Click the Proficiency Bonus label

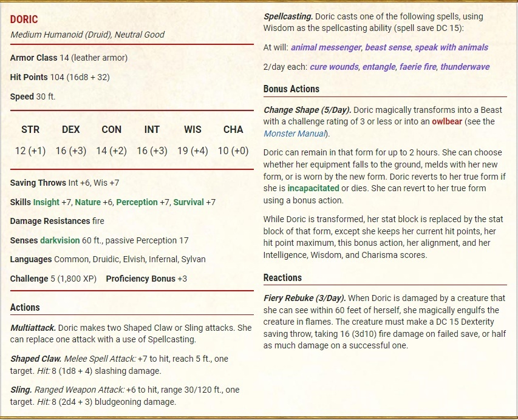140,279
